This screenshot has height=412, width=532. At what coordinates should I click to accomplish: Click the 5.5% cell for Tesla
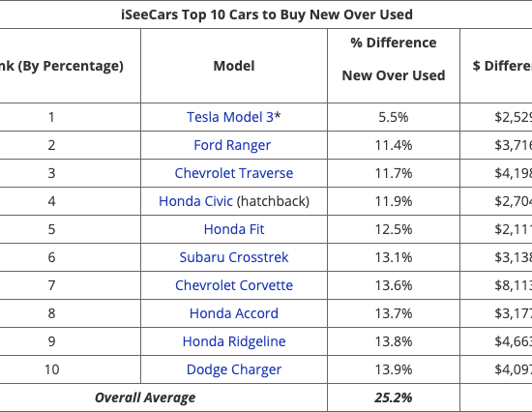coord(394,117)
